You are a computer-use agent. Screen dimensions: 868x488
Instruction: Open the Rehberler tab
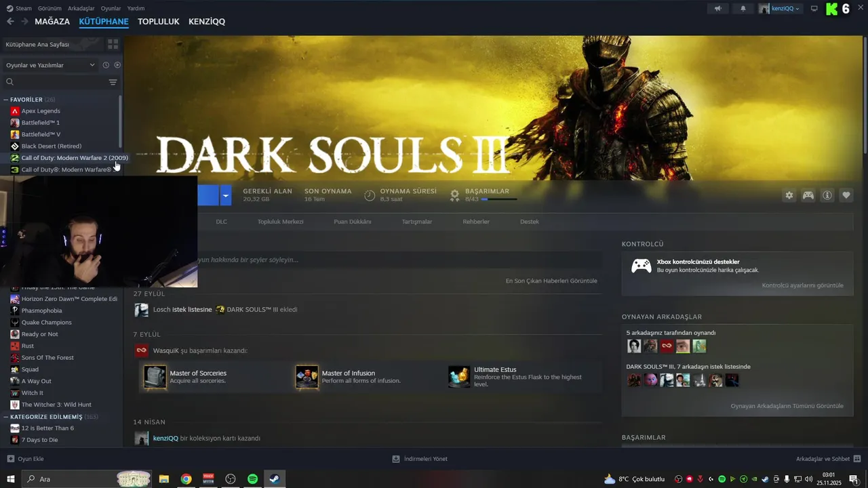click(x=476, y=222)
